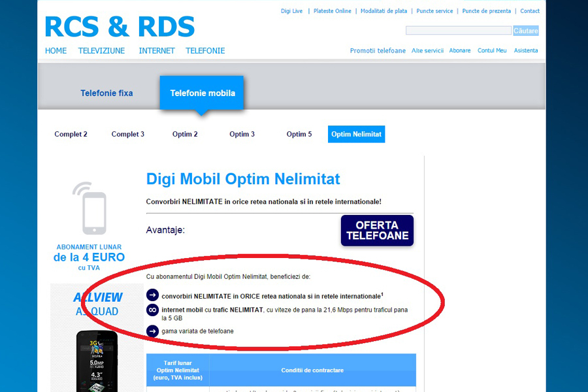Click the 'Tarif lunar Optim Nelimitat' table header
588x392 pixels.
(x=178, y=370)
